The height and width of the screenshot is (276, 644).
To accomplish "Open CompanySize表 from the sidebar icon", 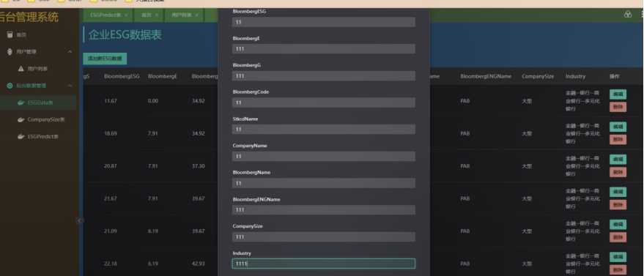I will (x=21, y=120).
